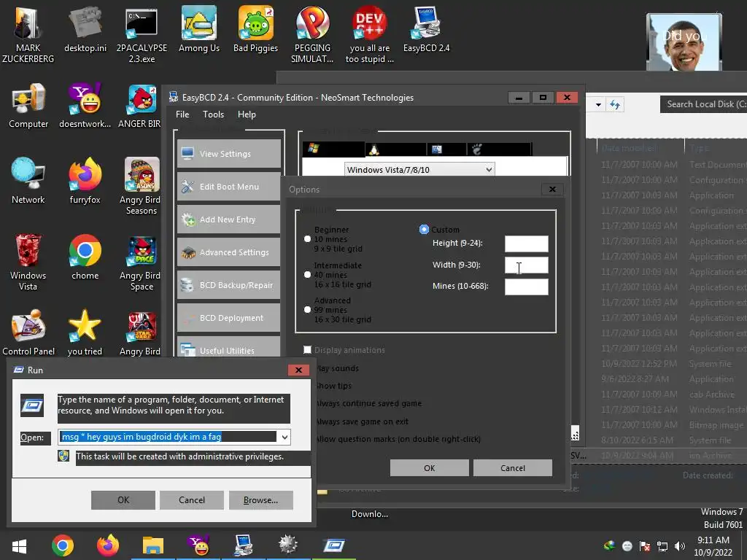Screen dimensions: 747x560
Task: Open the EasyBCD File menu
Action: click(x=182, y=114)
